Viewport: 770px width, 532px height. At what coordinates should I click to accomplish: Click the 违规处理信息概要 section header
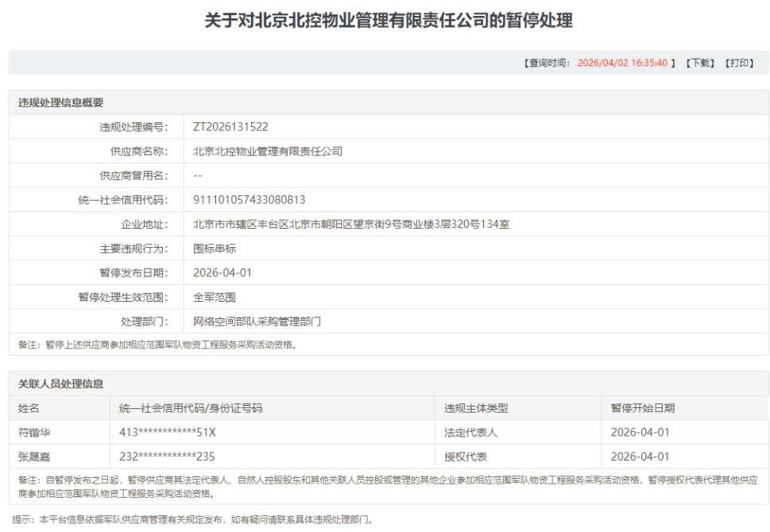61,102
